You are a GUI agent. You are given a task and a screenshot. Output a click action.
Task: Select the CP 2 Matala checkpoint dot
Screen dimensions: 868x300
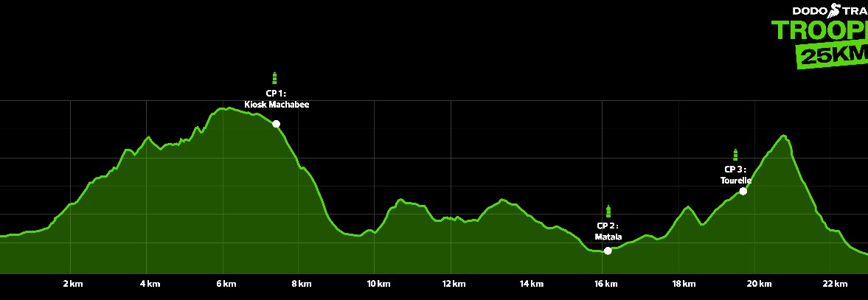pyautogui.click(x=608, y=251)
